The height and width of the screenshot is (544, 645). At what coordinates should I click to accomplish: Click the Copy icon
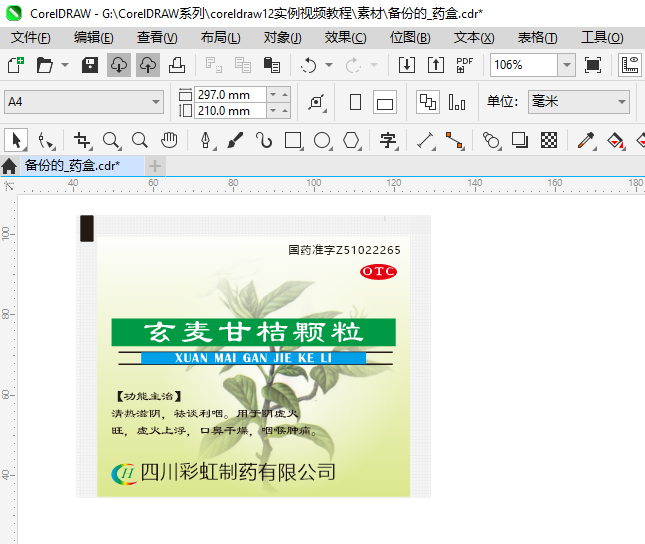click(243, 65)
